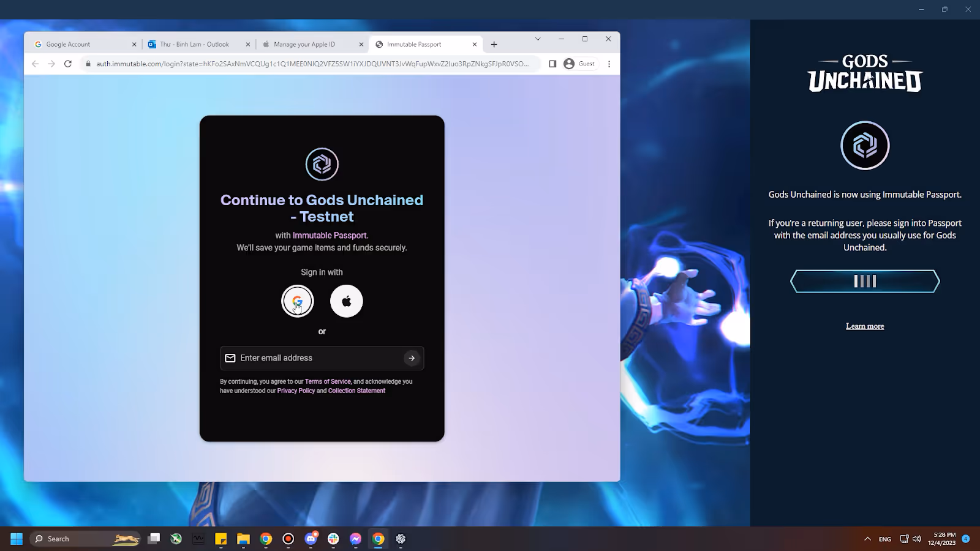Open the ChatGPT taskbar icon
Viewport: 980px width, 551px height.
401,539
